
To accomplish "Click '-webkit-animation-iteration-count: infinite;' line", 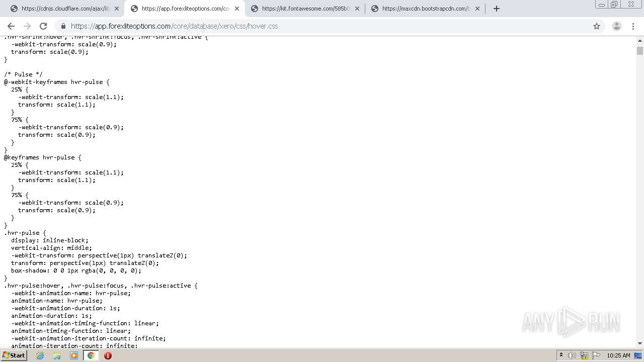I will [89, 338].
